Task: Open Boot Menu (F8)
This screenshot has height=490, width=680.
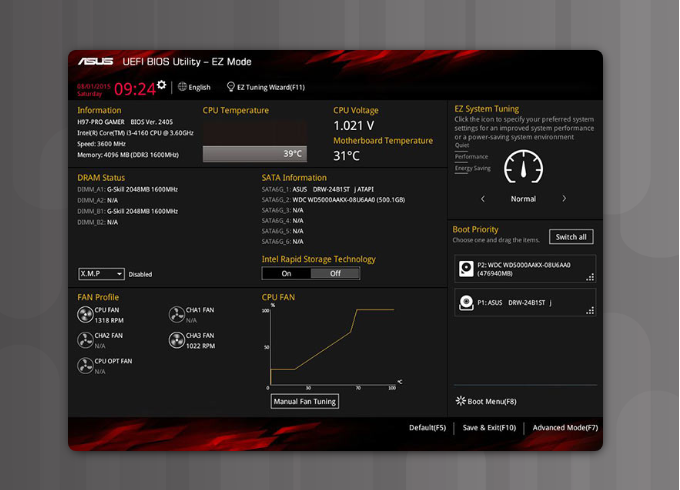Action: tap(486, 401)
